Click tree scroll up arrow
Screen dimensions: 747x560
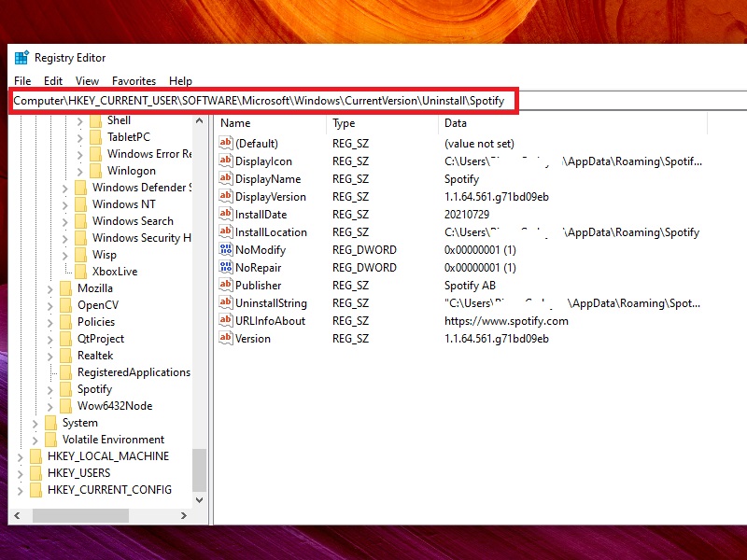200,121
